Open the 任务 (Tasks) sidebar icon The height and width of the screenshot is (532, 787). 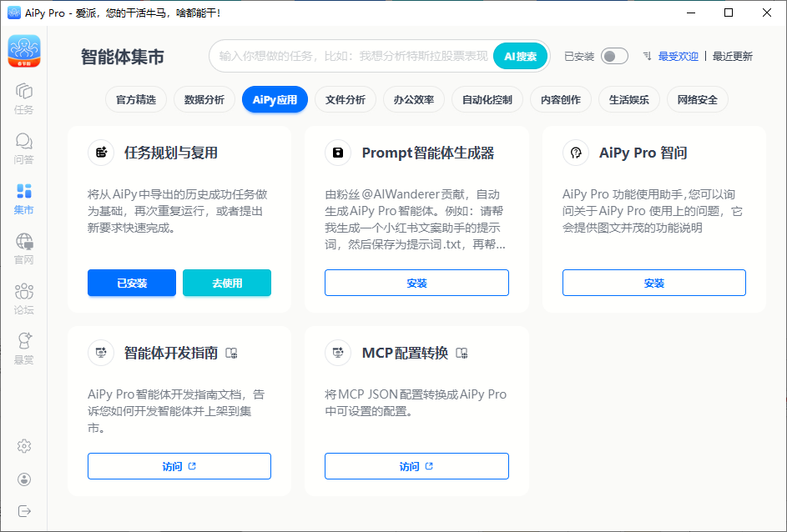(24, 97)
